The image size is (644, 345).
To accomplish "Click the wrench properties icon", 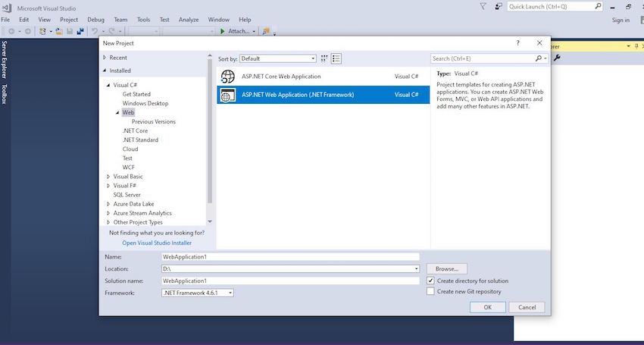I will click(558, 58).
